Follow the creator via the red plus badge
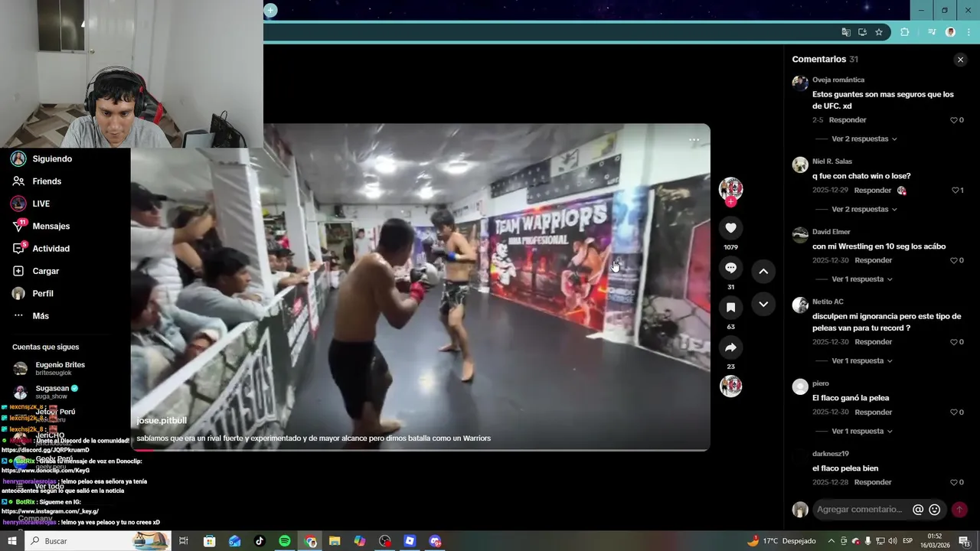This screenshot has width=980, height=551. [731, 202]
